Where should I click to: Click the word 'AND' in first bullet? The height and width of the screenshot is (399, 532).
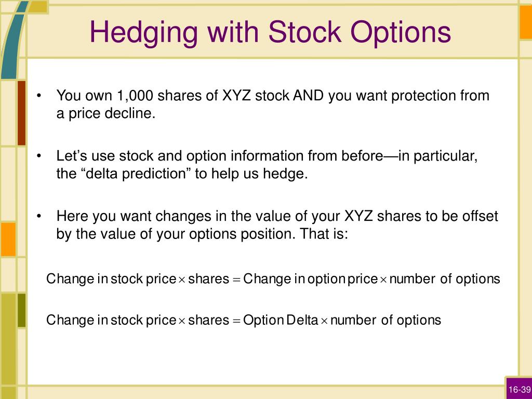(308, 96)
